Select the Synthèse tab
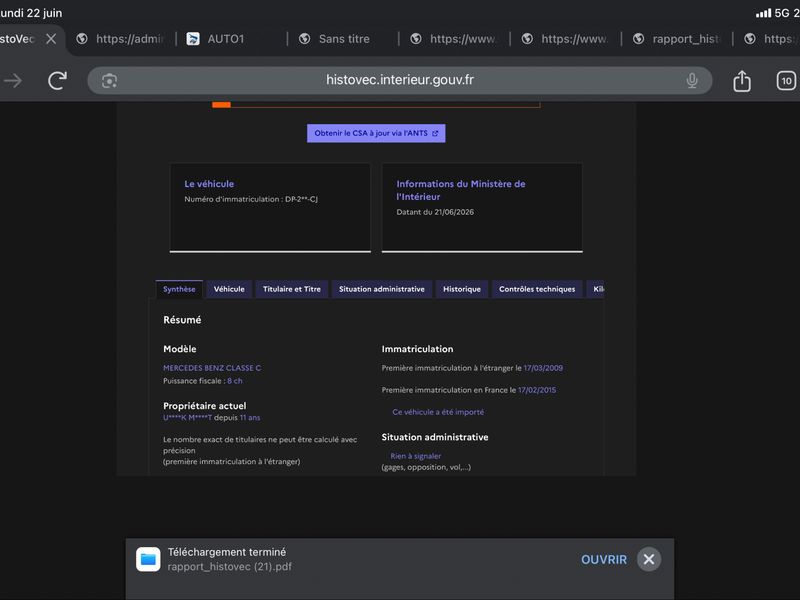The image size is (800, 600). [x=179, y=289]
